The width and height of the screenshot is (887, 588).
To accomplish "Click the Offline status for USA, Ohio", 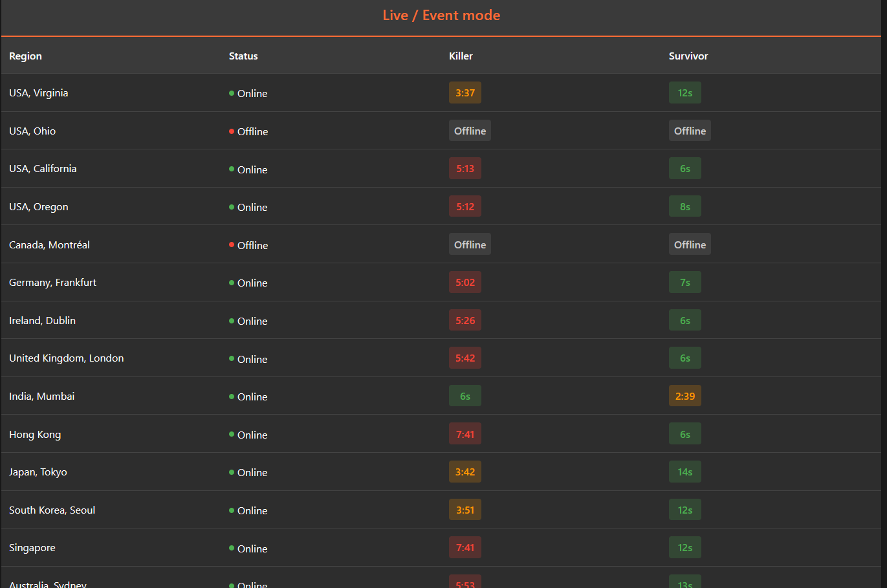I will (248, 131).
